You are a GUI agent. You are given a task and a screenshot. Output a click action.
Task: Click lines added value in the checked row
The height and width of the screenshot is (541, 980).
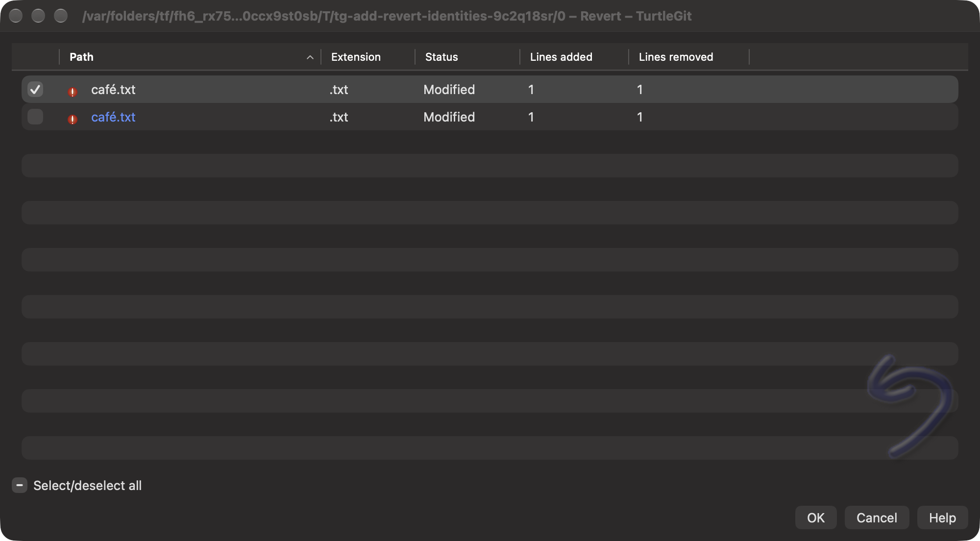(x=531, y=90)
